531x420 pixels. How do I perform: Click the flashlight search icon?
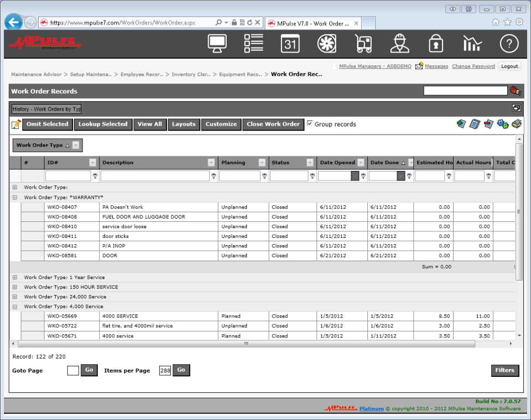pyautogui.click(x=516, y=91)
